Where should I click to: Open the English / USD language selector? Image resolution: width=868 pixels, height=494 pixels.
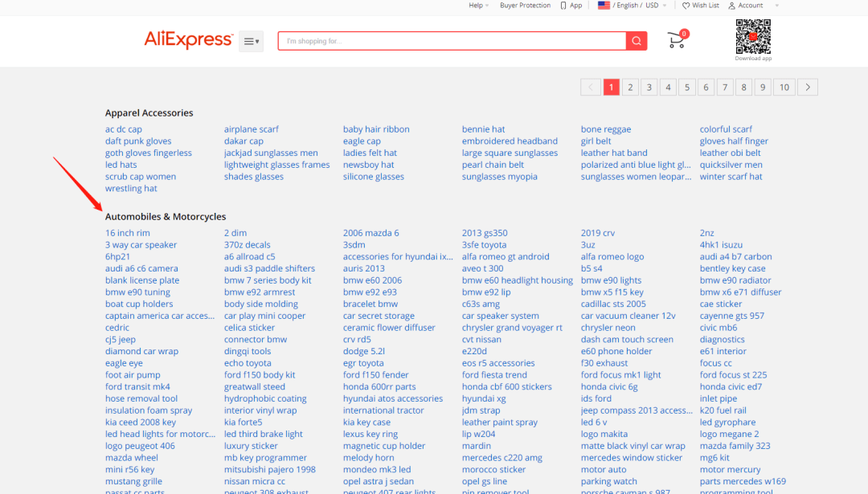point(633,6)
